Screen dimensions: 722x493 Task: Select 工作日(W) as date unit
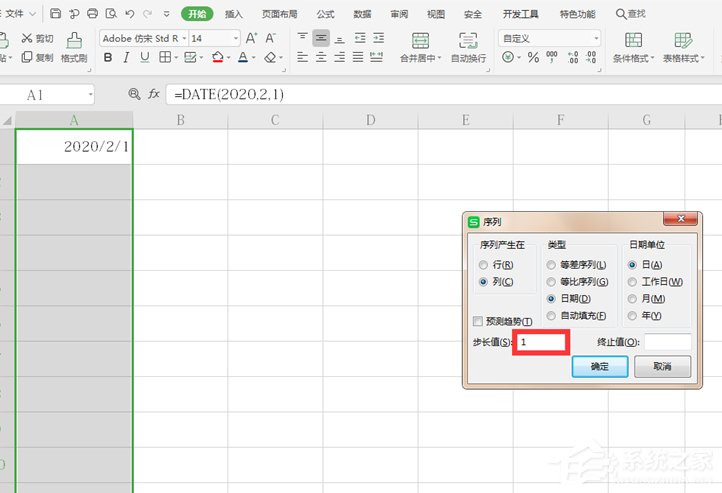[633, 282]
